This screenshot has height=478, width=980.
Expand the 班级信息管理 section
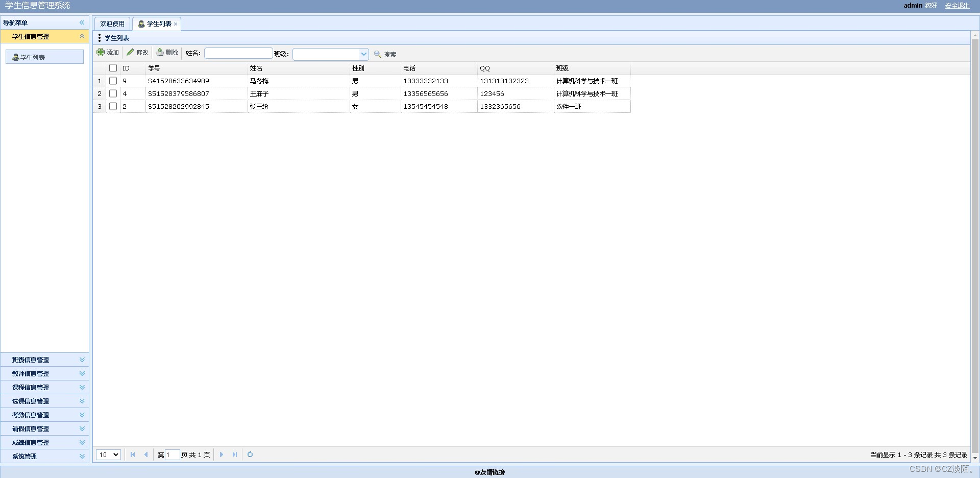tap(82, 360)
